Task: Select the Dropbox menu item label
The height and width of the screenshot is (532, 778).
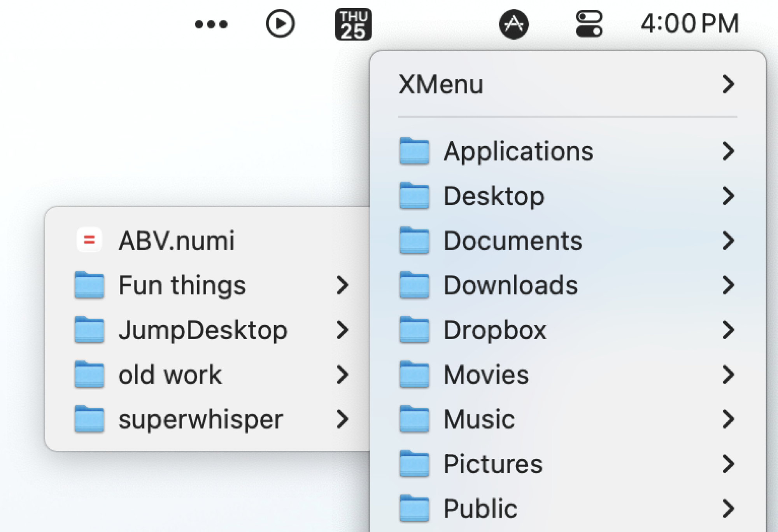Action: pos(495,331)
